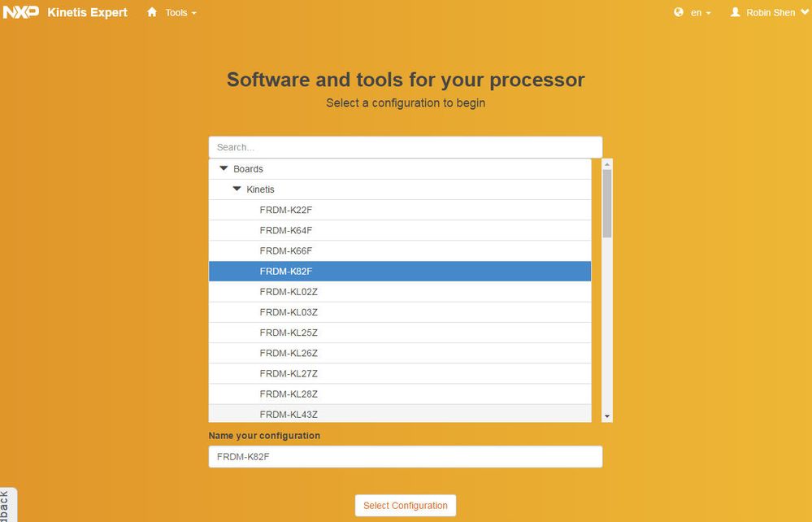Select FRDM-KL43Z board
812x522 pixels.
400,414
